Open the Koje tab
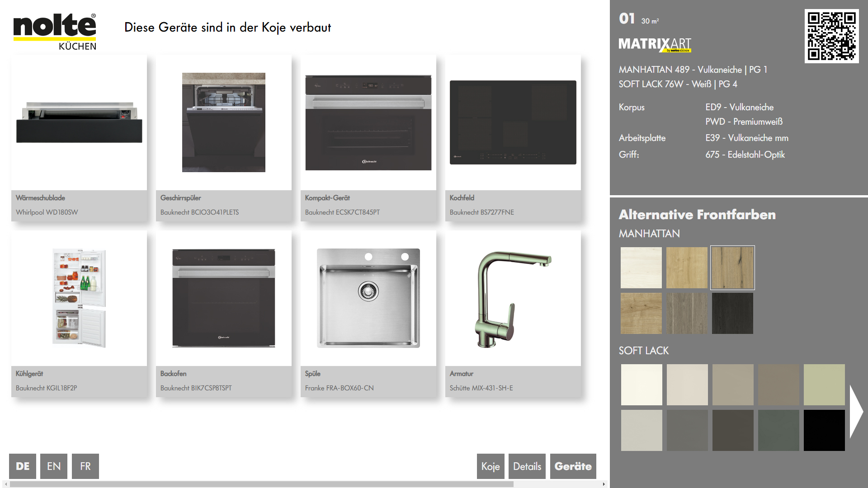This screenshot has width=868, height=488. 490,466
